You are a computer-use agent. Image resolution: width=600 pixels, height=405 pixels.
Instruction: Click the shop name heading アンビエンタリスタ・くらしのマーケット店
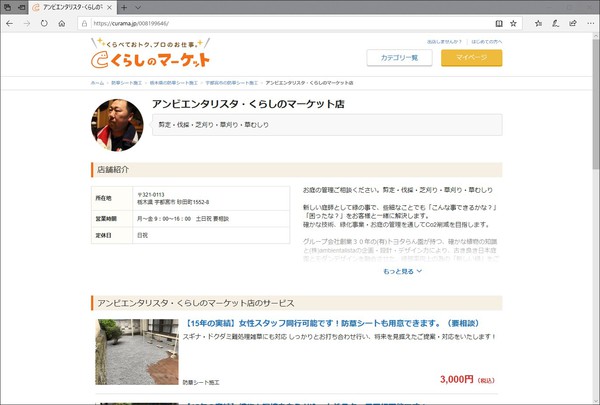[248, 104]
